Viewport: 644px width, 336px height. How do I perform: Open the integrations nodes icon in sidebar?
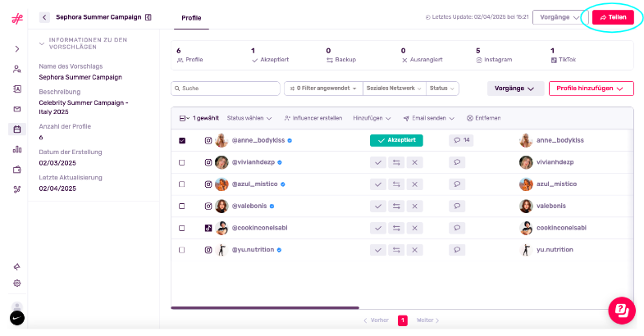17,189
